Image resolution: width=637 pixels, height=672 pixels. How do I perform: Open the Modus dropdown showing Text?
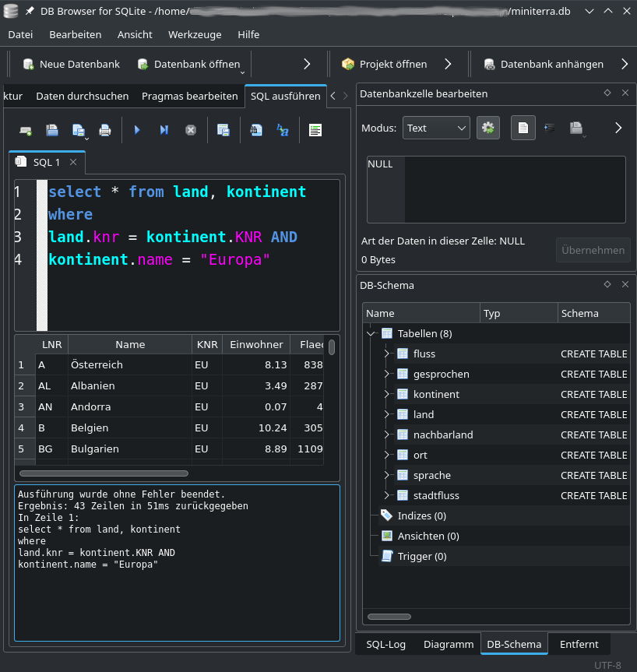tap(436, 128)
